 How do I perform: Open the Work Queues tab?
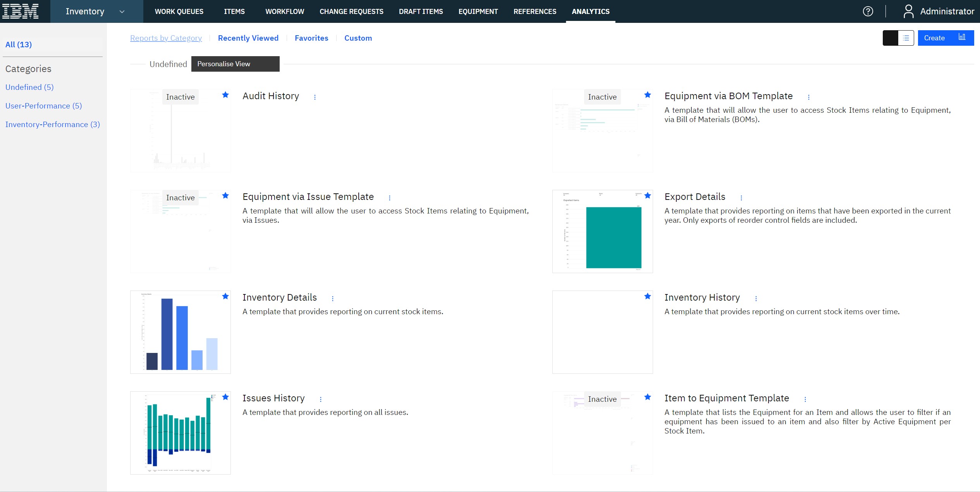(179, 12)
